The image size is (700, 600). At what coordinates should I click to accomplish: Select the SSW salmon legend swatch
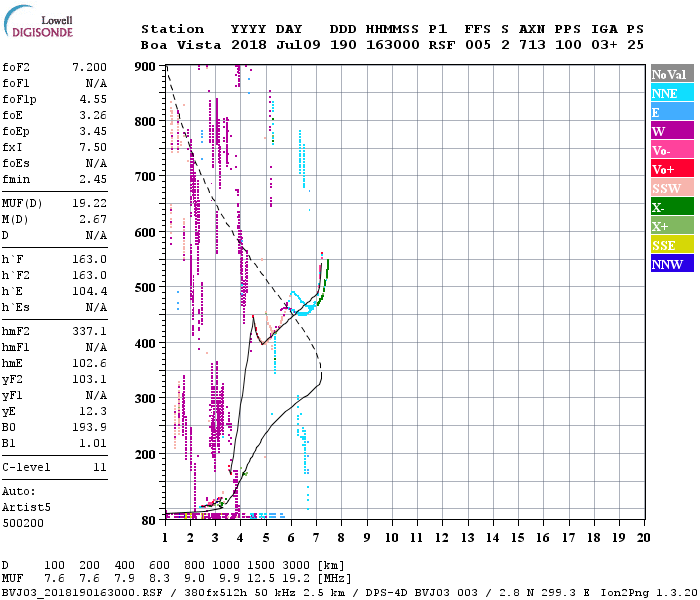pyautogui.click(x=672, y=188)
